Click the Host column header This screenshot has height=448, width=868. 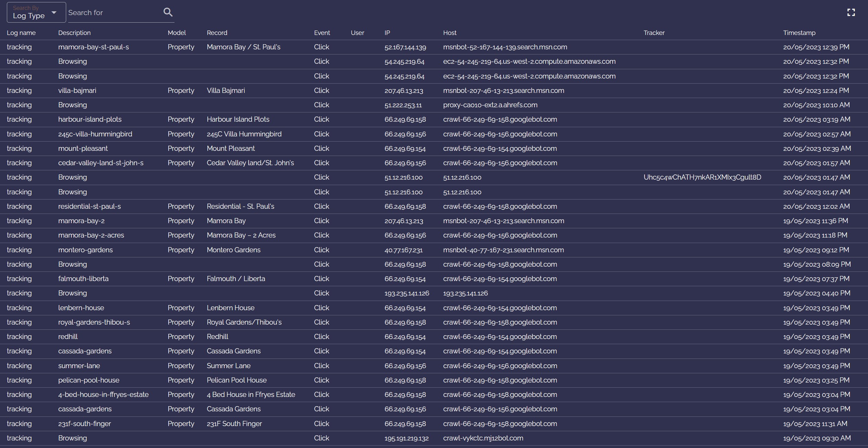[449, 33]
